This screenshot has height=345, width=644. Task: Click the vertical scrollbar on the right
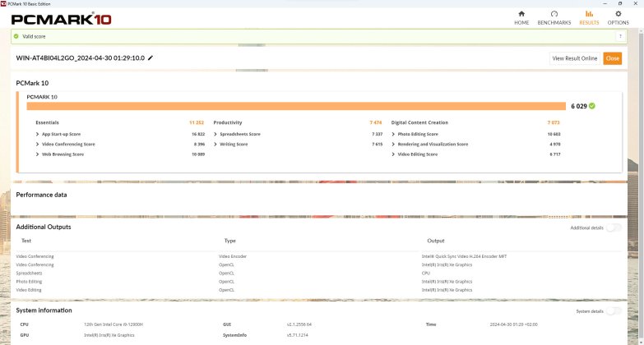641,185
